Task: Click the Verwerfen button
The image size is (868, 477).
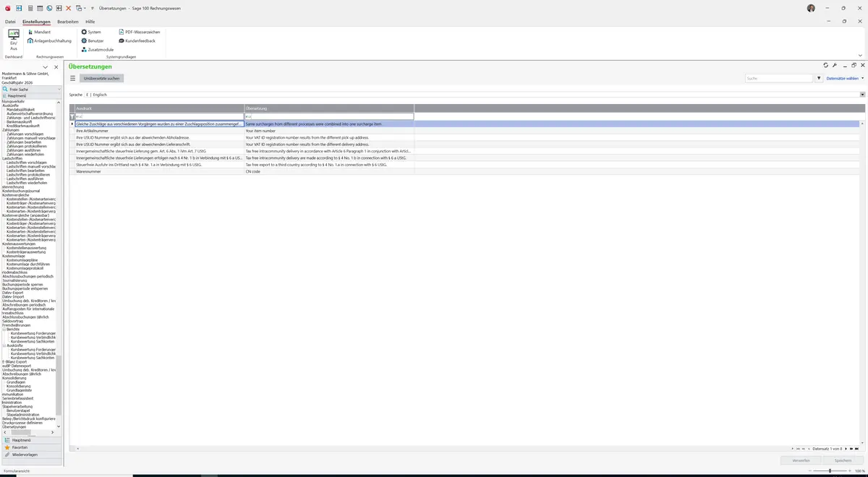Action: (x=801, y=460)
